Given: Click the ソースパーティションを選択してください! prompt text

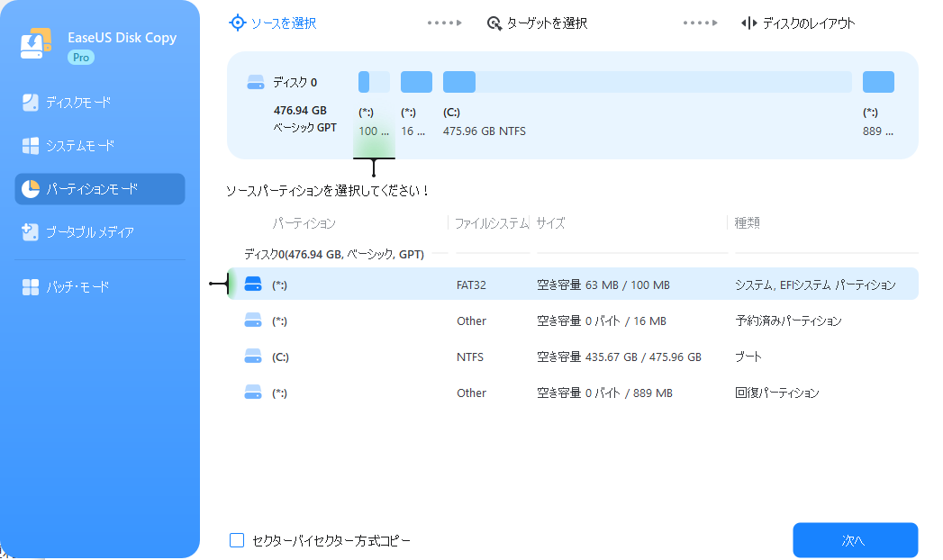Looking at the screenshot, I should point(327,191).
